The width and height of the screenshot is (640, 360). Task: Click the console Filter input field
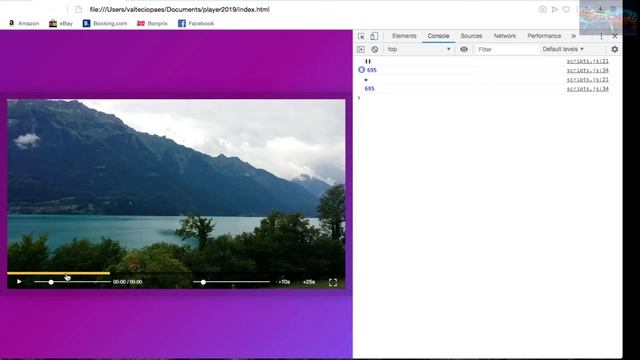[x=507, y=49]
